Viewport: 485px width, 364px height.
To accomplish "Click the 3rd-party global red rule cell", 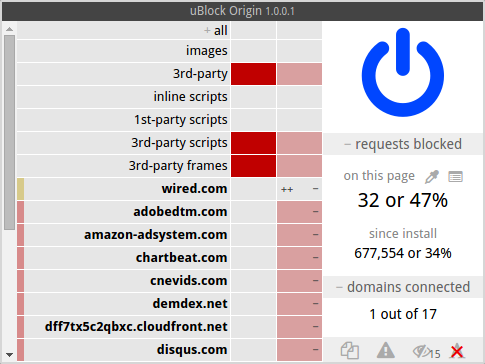I will coord(253,74).
